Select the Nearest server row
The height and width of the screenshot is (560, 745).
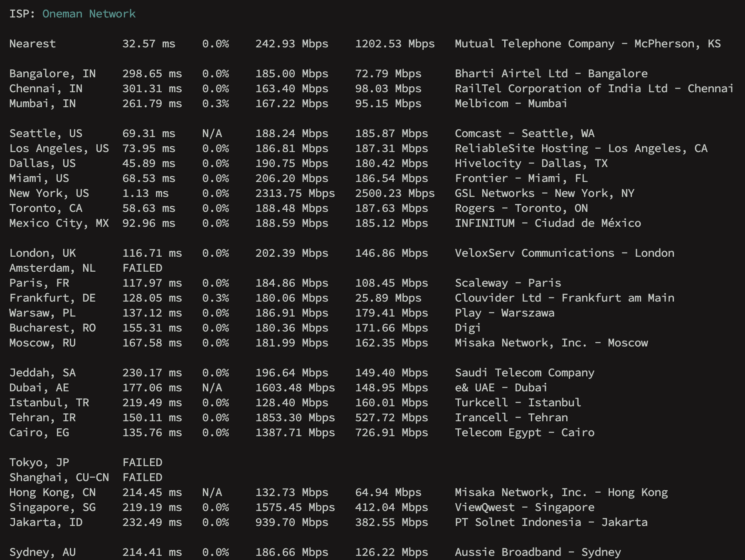32,44
